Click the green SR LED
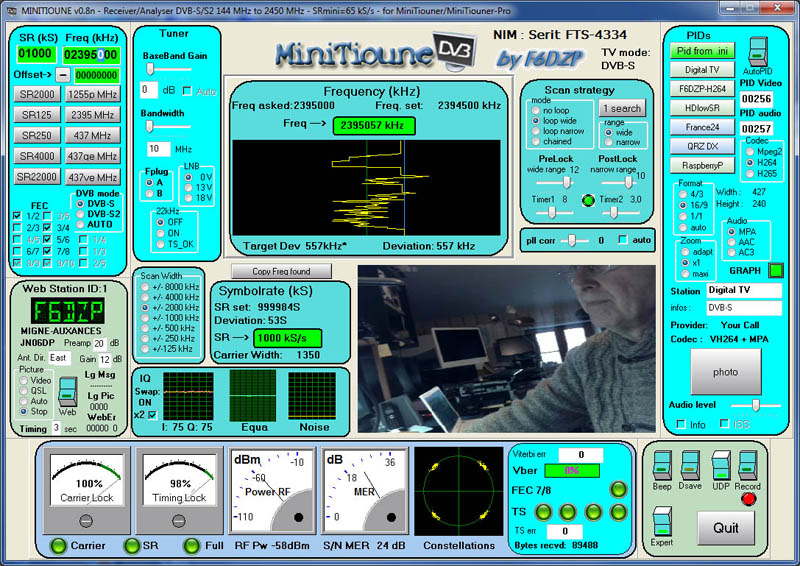The image size is (800, 566). [x=132, y=546]
